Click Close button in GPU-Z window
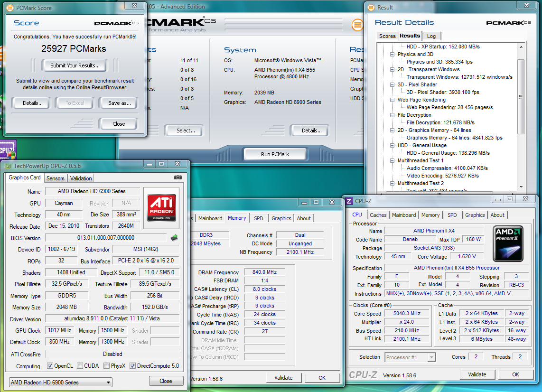This screenshot has height=392, width=542. pyautogui.click(x=166, y=381)
